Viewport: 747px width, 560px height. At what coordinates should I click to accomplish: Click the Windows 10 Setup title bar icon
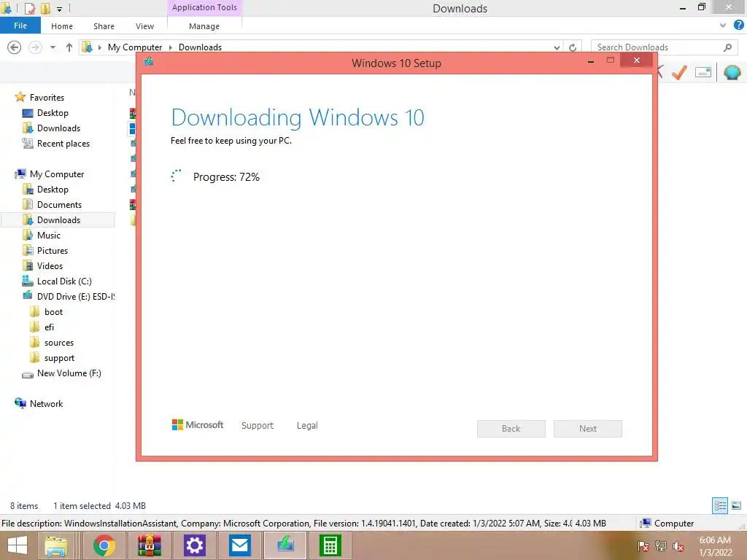point(149,61)
